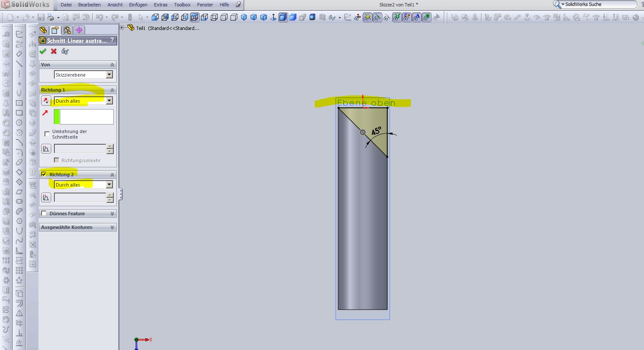Open the Bearbeiten menu
644x350 pixels.
click(x=89, y=5)
